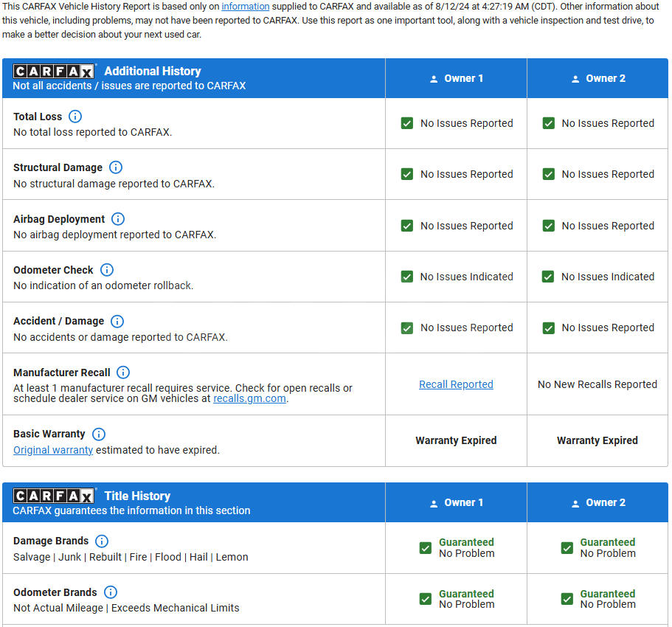Click 'CARFAX guarantees the information' subtitle
Image resolution: width=672 pixels, height=627 pixels.
(131, 511)
